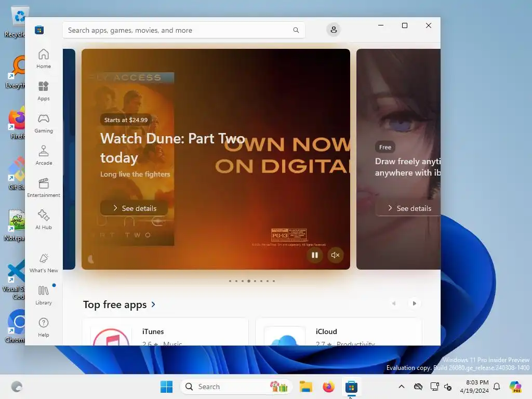Open the iCloud app card
The height and width of the screenshot is (399, 532).
point(339,332)
